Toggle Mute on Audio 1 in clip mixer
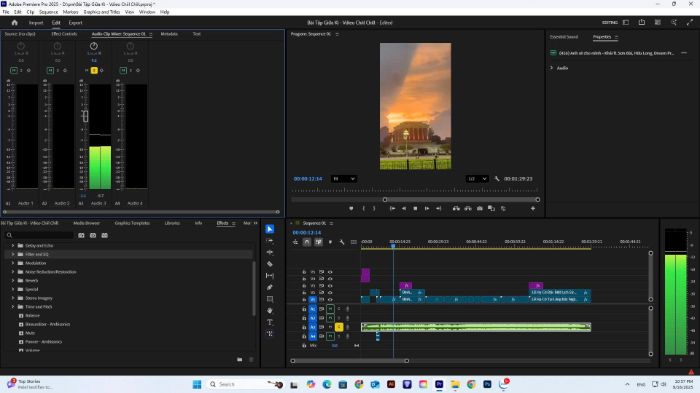 [14, 70]
